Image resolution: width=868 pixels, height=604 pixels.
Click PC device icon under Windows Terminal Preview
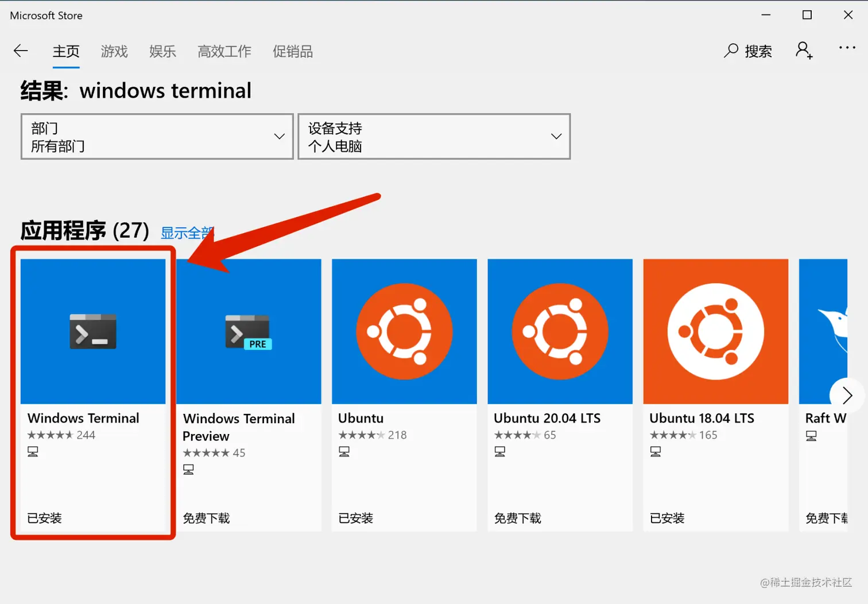point(188,470)
